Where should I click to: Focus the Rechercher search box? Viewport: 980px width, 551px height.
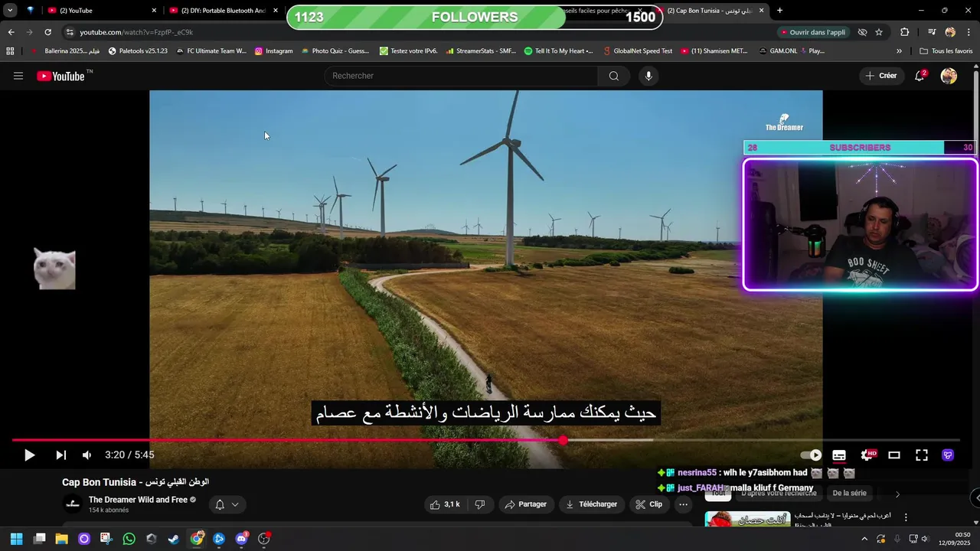[x=461, y=76]
